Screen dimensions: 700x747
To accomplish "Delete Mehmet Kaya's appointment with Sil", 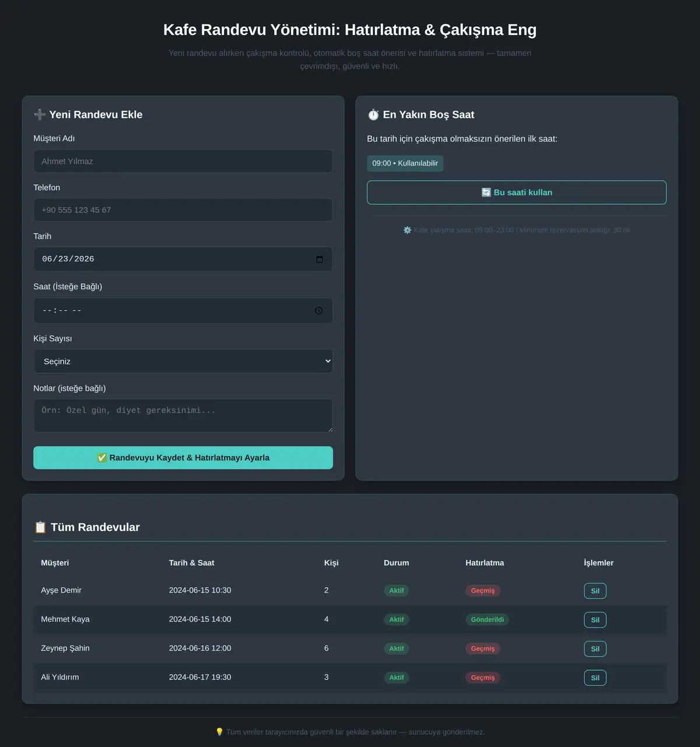I will (595, 620).
